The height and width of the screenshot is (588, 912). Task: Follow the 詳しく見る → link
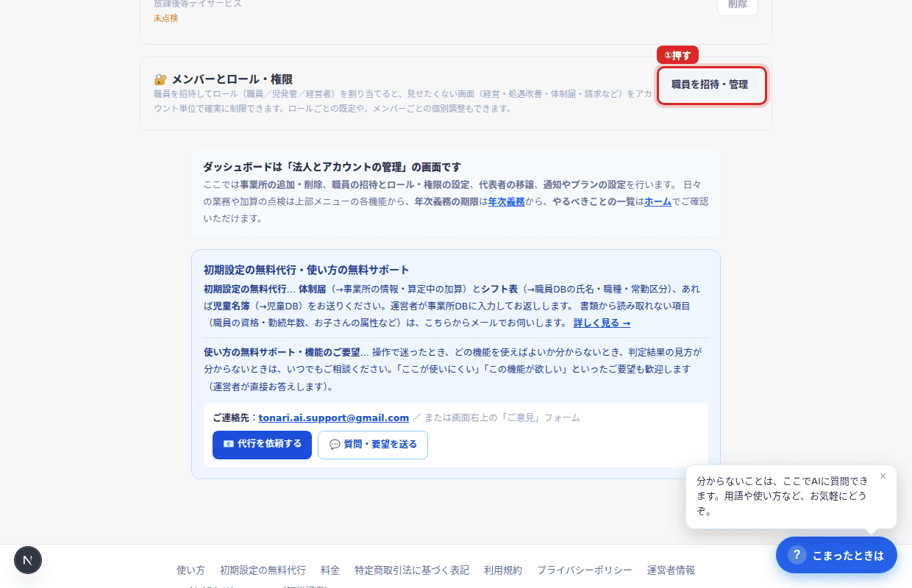coord(602,323)
